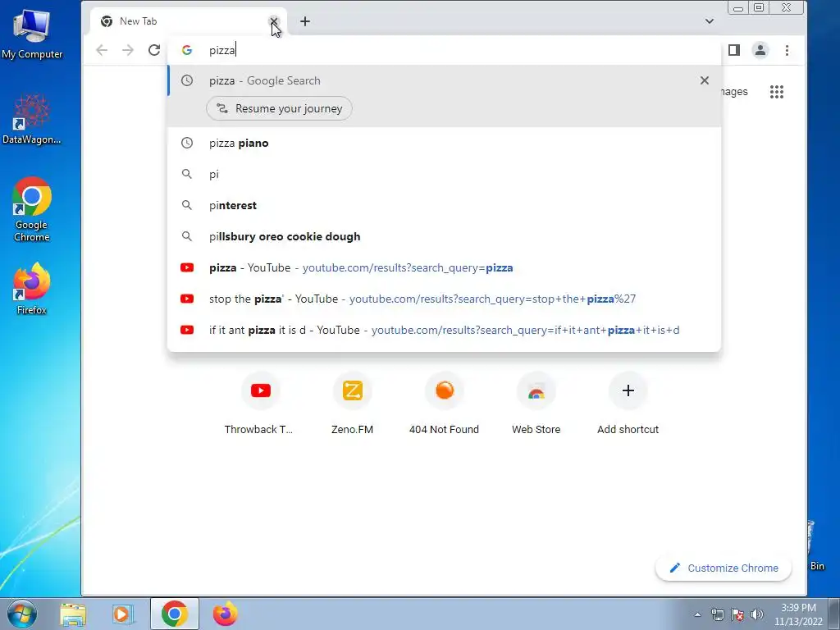This screenshot has height=630, width=840.
Task: Click the taskbar clock 3:39 PM
Action: click(x=798, y=614)
